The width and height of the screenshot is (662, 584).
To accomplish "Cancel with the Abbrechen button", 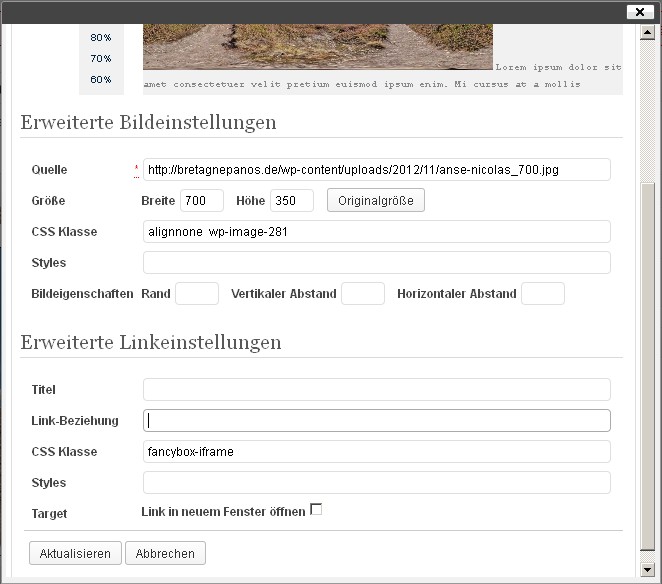I will click(x=165, y=553).
